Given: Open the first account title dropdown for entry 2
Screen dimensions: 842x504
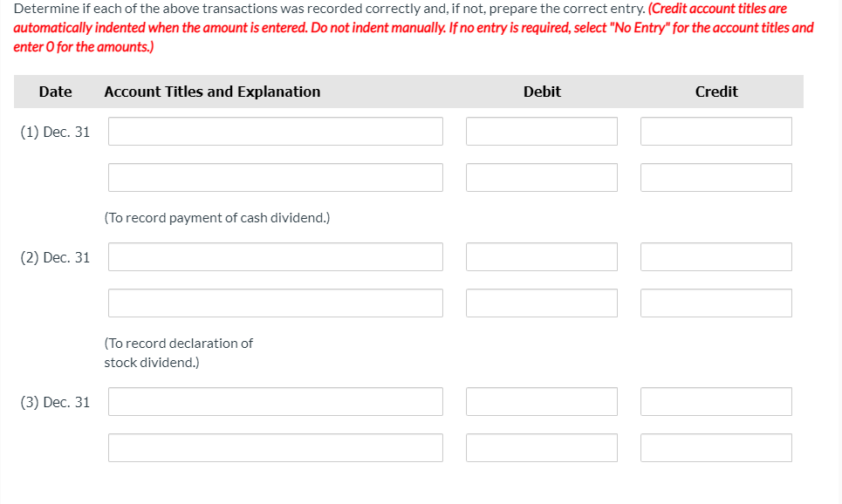Looking at the screenshot, I should pyautogui.click(x=275, y=256).
